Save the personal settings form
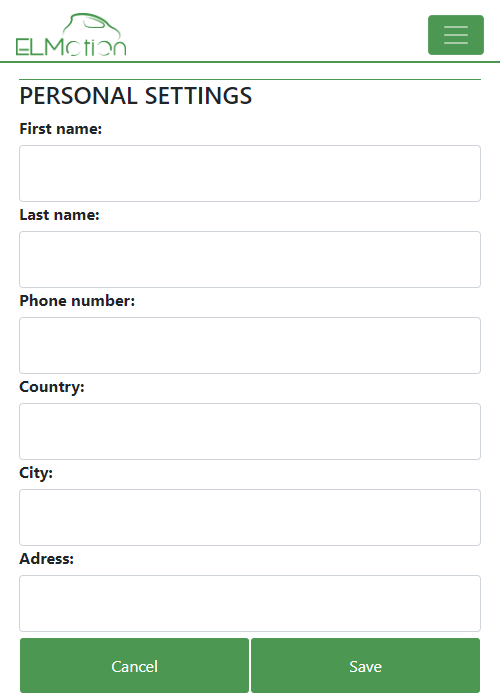Image resolution: width=500 pixels, height=696 pixels. pos(365,666)
